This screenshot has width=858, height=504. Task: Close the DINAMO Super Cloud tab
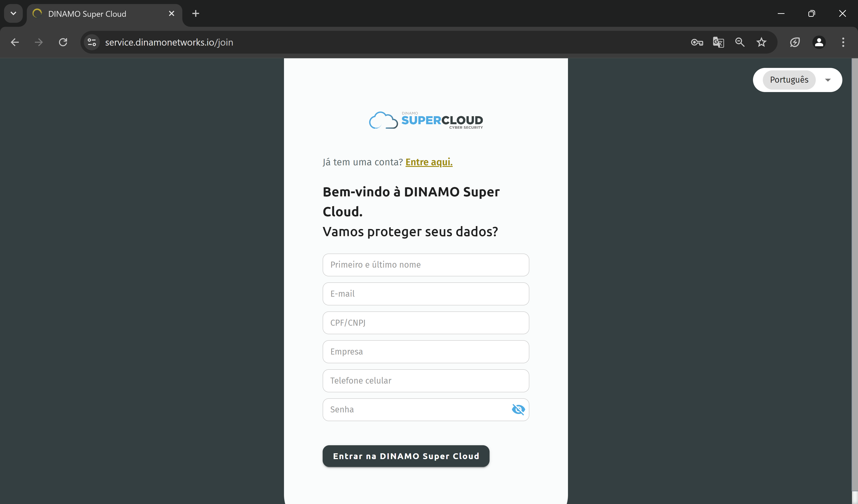pos(172,14)
